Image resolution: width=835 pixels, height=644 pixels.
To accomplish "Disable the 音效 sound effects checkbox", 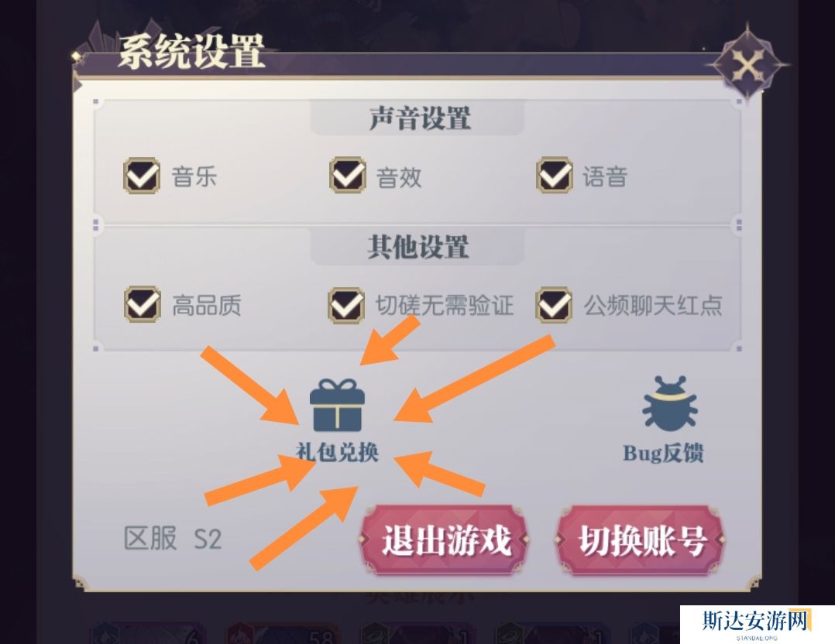I will click(347, 175).
